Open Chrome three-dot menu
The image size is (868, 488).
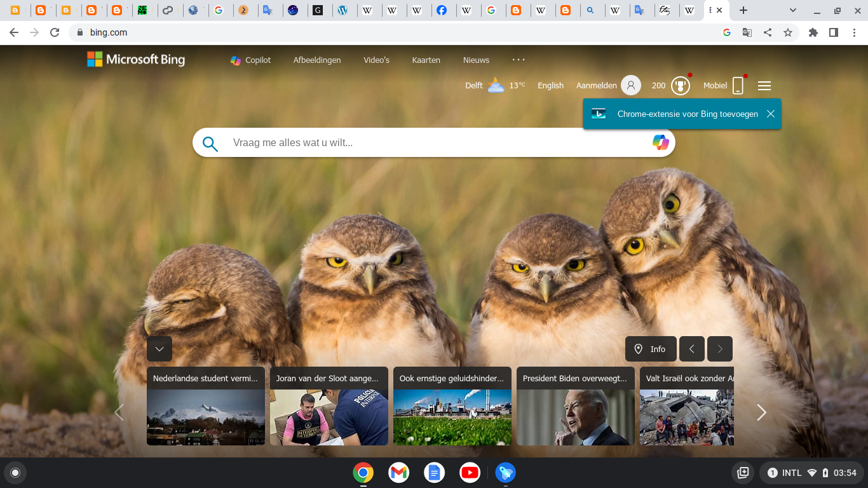[x=854, y=32]
